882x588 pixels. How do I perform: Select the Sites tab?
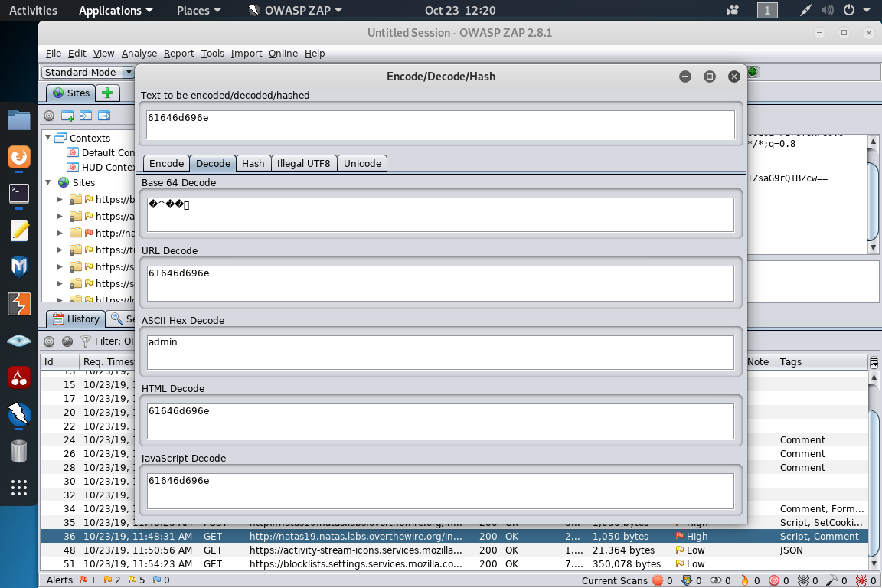pos(71,93)
